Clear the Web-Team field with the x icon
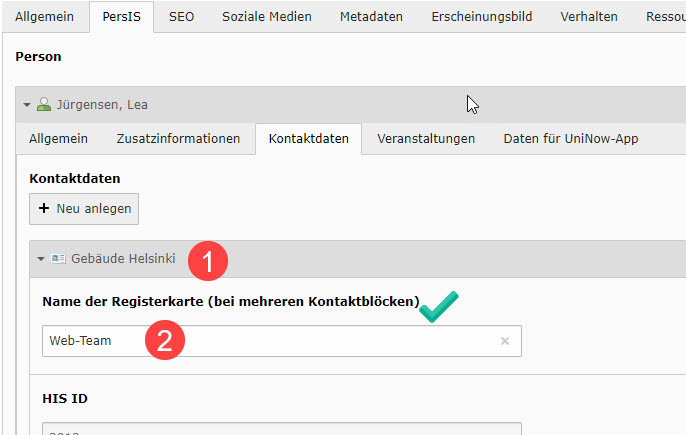The height and width of the screenshot is (435, 686). point(504,341)
